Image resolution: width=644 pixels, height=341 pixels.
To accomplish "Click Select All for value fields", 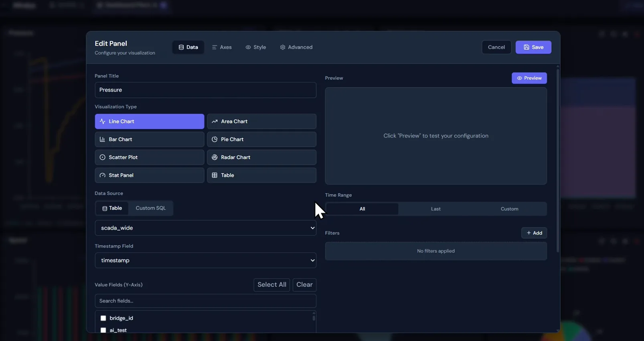I will 272,285.
